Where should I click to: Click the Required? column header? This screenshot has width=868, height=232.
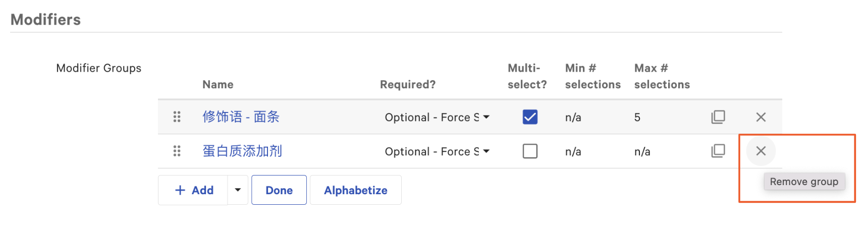coord(407,84)
